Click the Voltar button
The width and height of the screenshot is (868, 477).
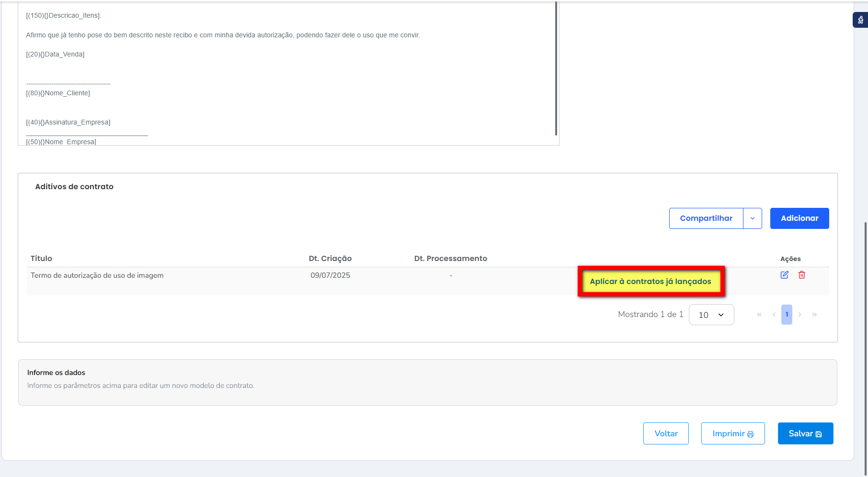[666, 433]
